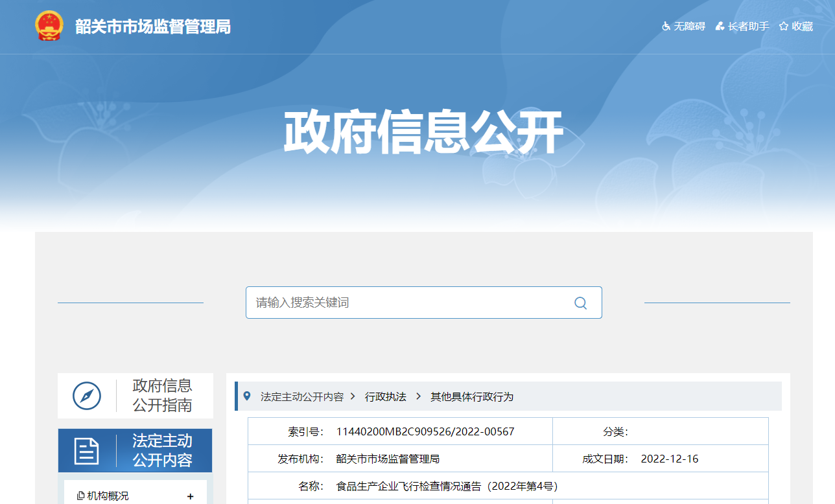
Task: Click the copy icon beside 机构概况
Action: click(x=80, y=496)
